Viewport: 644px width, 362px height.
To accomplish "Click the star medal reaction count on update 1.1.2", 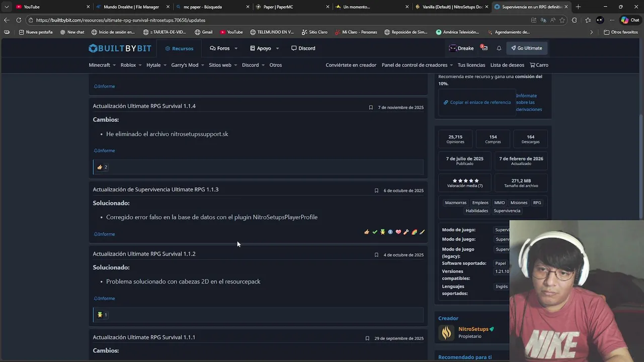I will (102, 315).
